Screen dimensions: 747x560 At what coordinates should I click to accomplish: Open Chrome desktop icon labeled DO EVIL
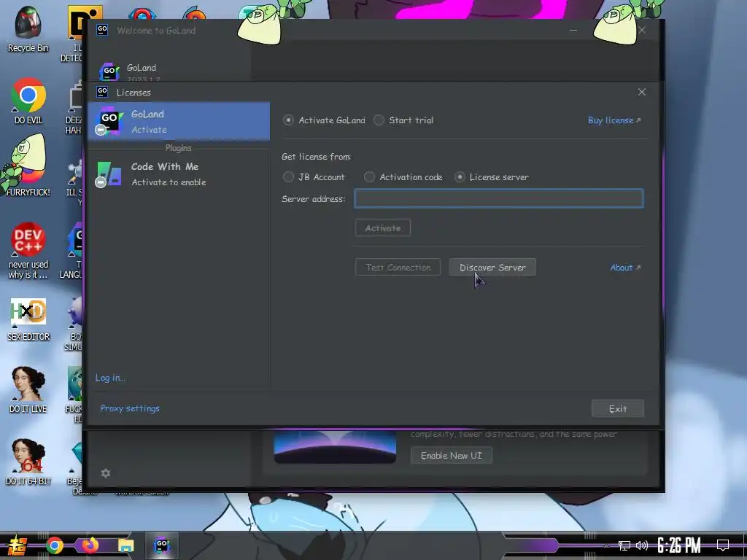(28, 101)
